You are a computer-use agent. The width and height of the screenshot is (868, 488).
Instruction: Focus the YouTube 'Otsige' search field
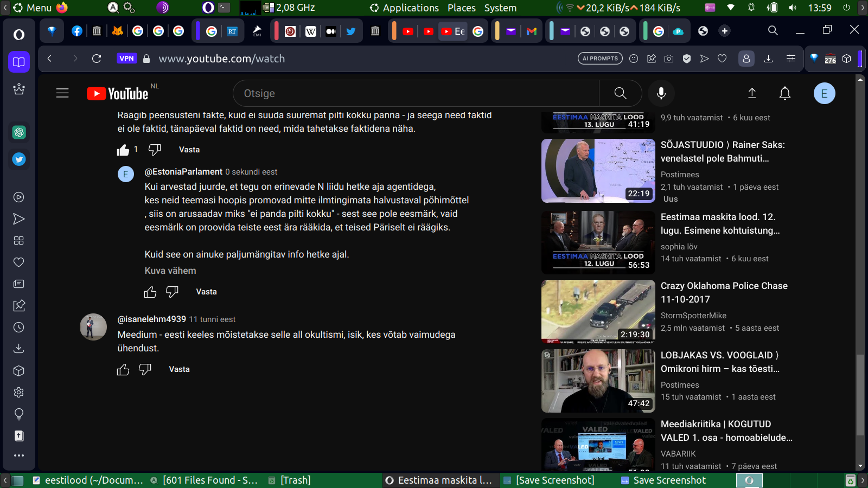[x=416, y=93]
